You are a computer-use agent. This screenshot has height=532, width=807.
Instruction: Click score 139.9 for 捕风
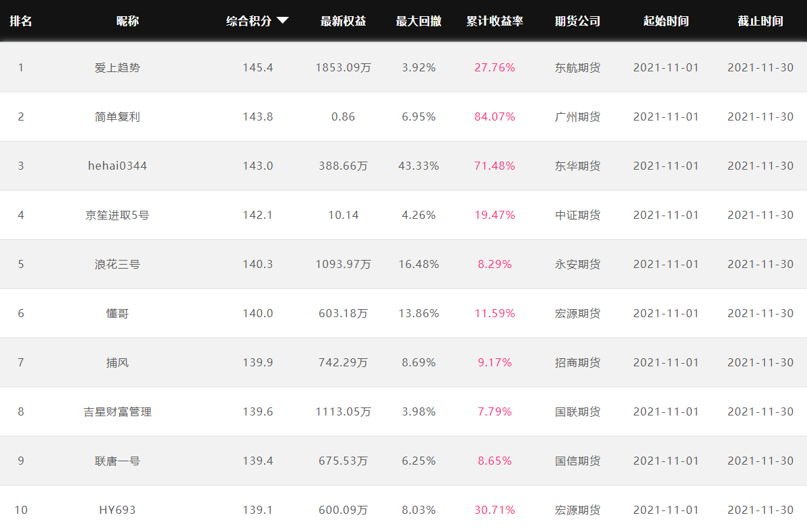pos(258,362)
